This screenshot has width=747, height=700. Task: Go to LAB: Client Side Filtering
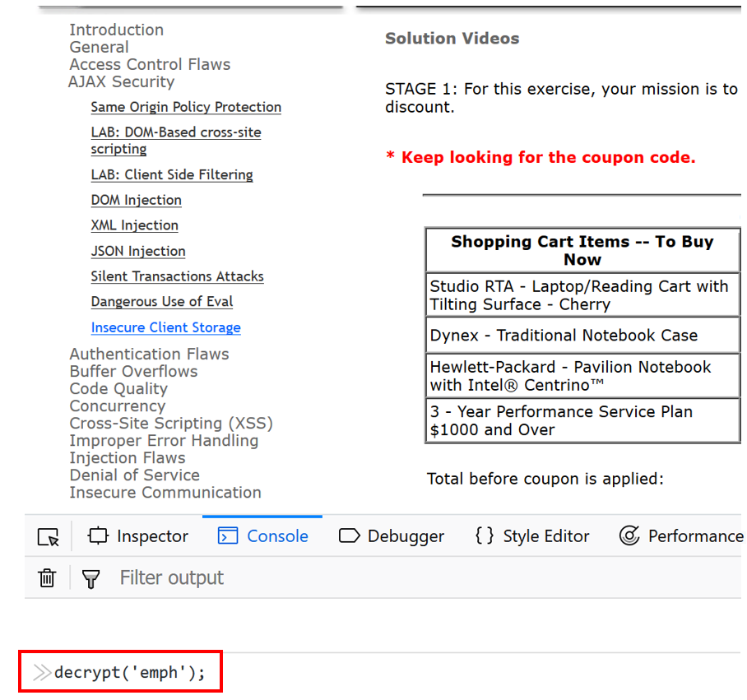click(x=172, y=174)
